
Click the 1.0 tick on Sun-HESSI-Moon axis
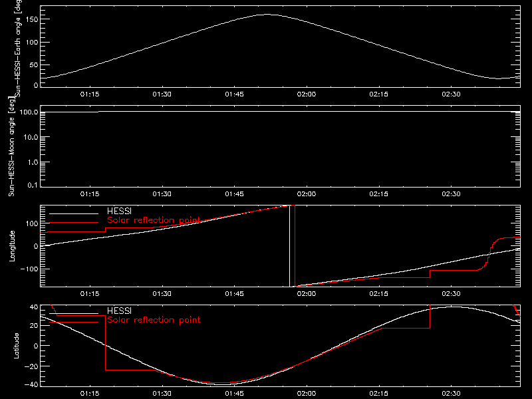click(x=33, y=162)
